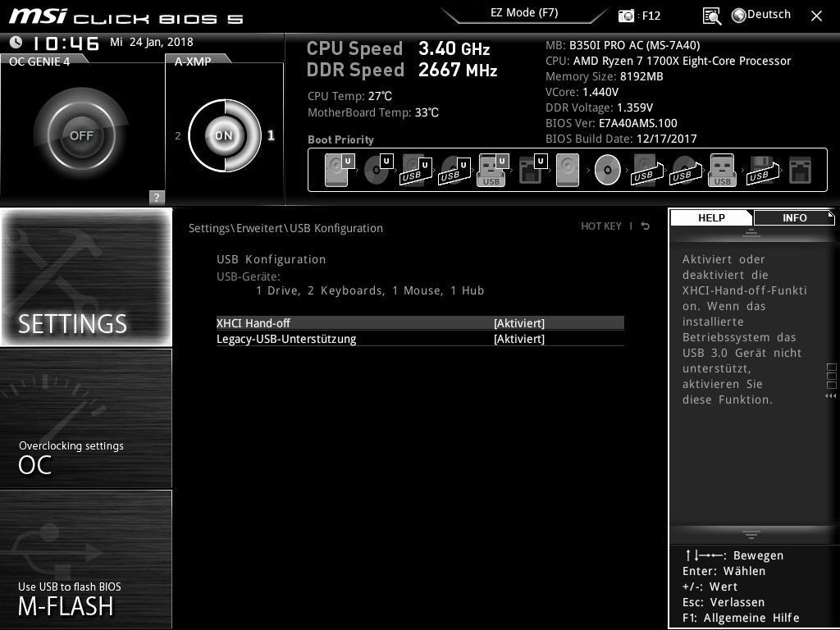This screenshot has height=630, width=840.
Task: Click the OC GENIE 4 tab label
Action: pyautogui.click(x=39, y=62)
